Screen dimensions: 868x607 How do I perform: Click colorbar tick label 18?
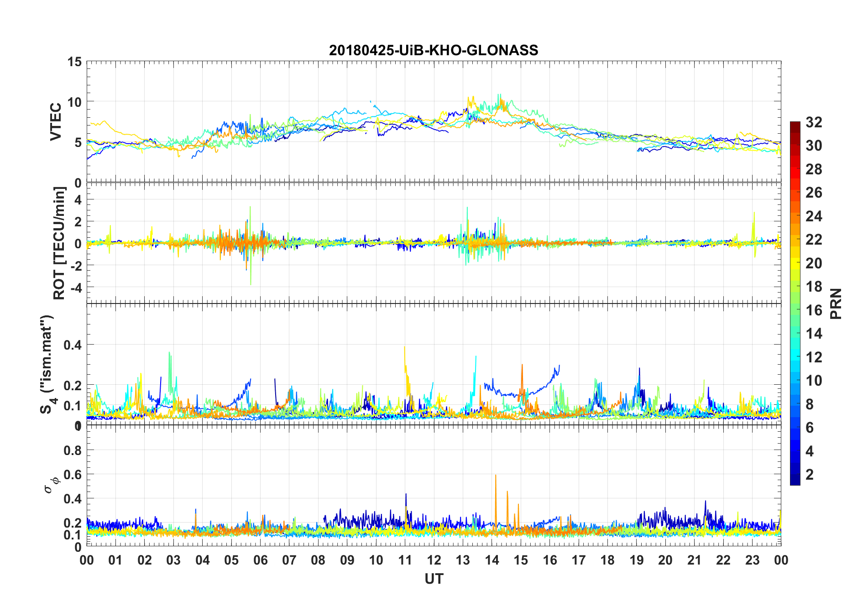tap(814, 287)
